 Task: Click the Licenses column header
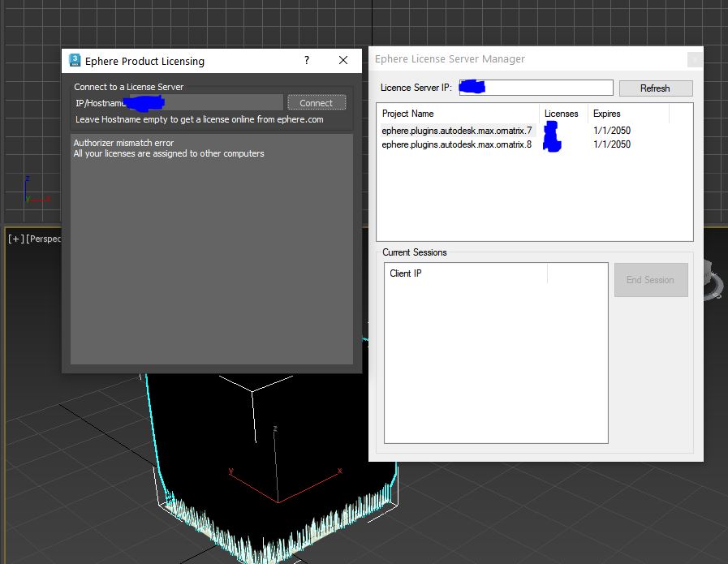point(562,114)
